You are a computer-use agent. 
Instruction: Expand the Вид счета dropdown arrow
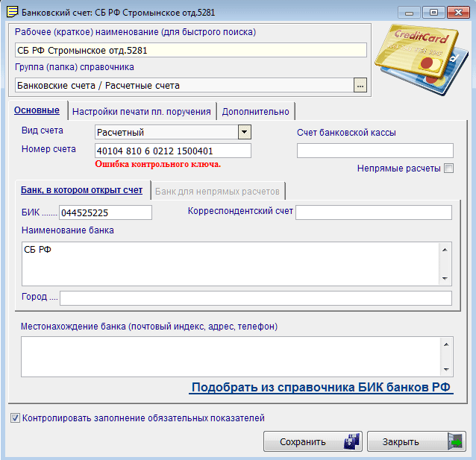tap(245, 132)
